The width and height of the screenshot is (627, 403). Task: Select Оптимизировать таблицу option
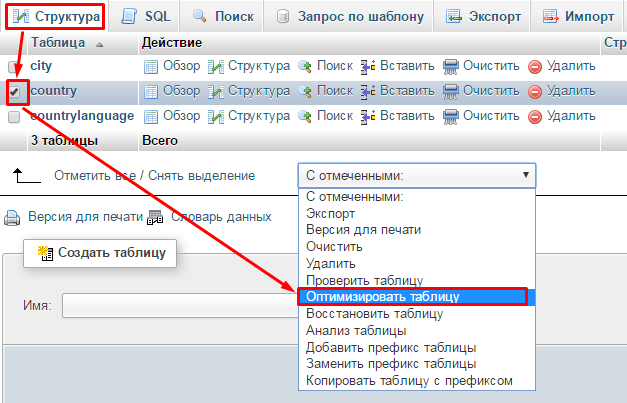[x=417, y=297]
